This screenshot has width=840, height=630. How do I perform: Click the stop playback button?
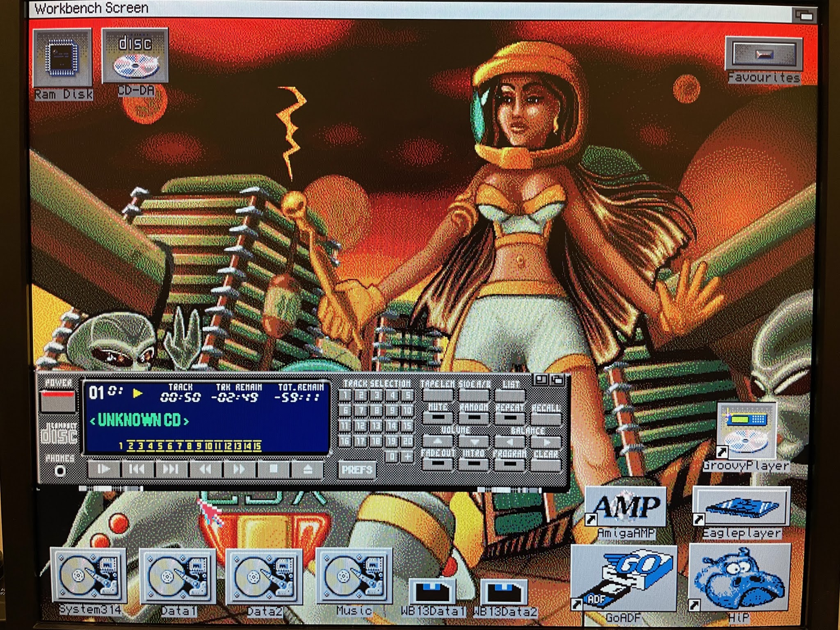[274, 469]
